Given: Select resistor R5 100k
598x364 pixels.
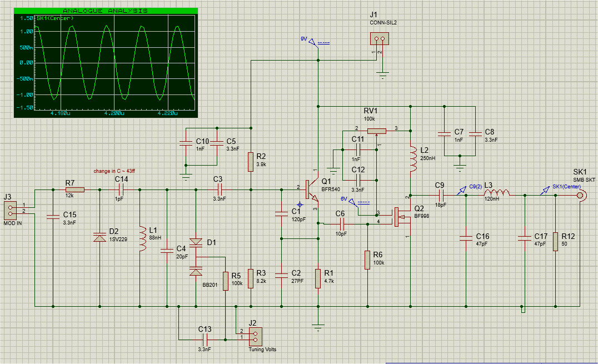Looking at the screenshot, I should 226,281.
